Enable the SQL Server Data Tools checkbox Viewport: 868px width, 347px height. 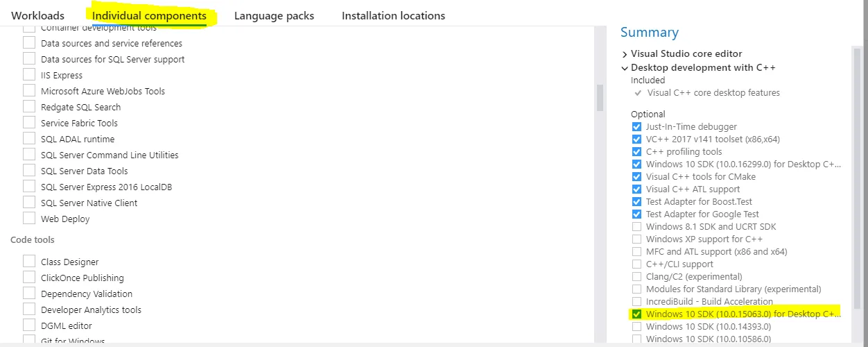[x=29, y=171]
